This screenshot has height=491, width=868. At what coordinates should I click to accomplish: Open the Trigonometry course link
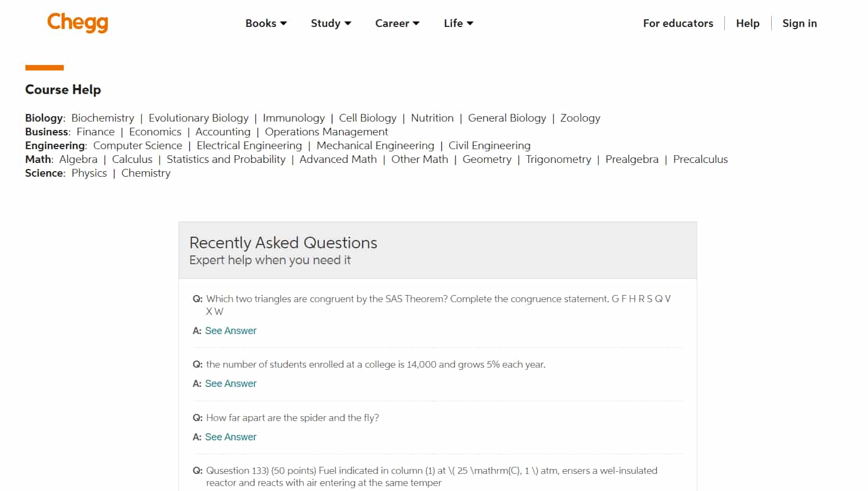click(x=558, y=159)
